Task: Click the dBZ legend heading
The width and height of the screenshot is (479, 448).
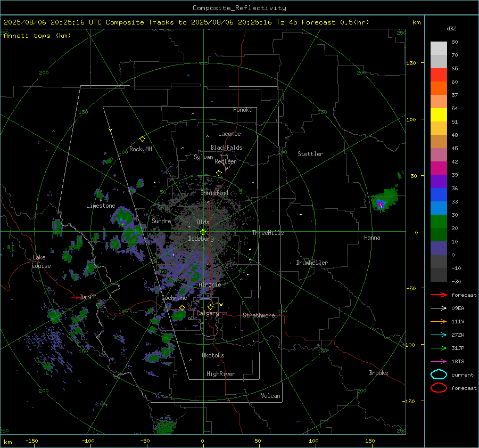Action: coord(451,29)
